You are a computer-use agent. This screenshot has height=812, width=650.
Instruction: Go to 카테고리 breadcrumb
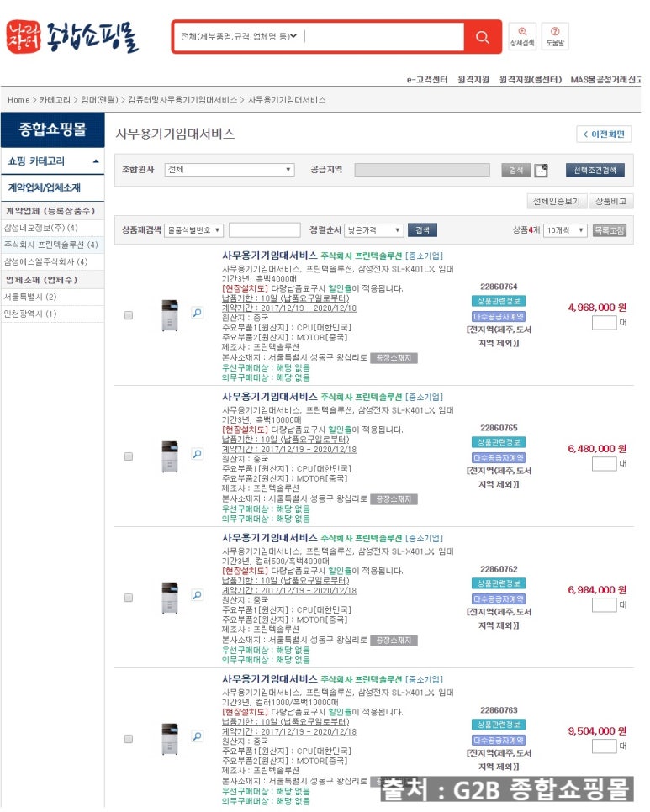click(55, 100)
